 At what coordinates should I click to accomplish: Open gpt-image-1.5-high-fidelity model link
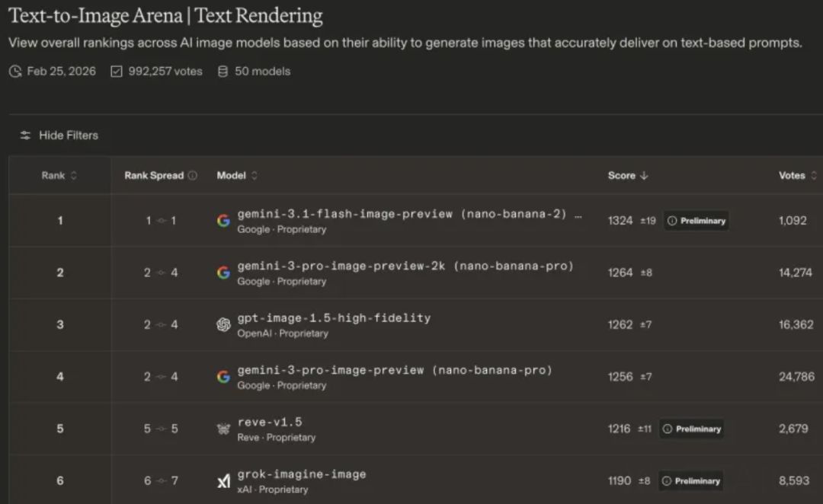[x=334, y=318]
